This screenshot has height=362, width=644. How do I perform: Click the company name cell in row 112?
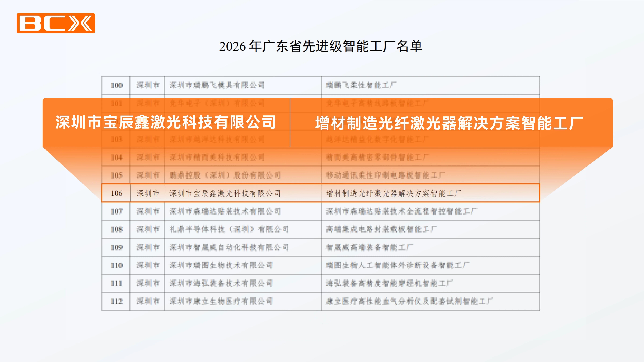pyautogui.click(x=243, y=301)
